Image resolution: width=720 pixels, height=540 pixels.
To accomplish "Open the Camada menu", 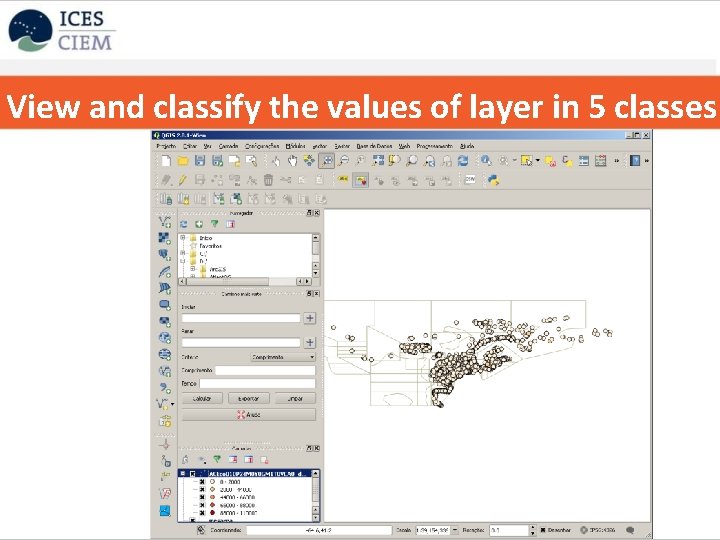I will click(228, 146).
